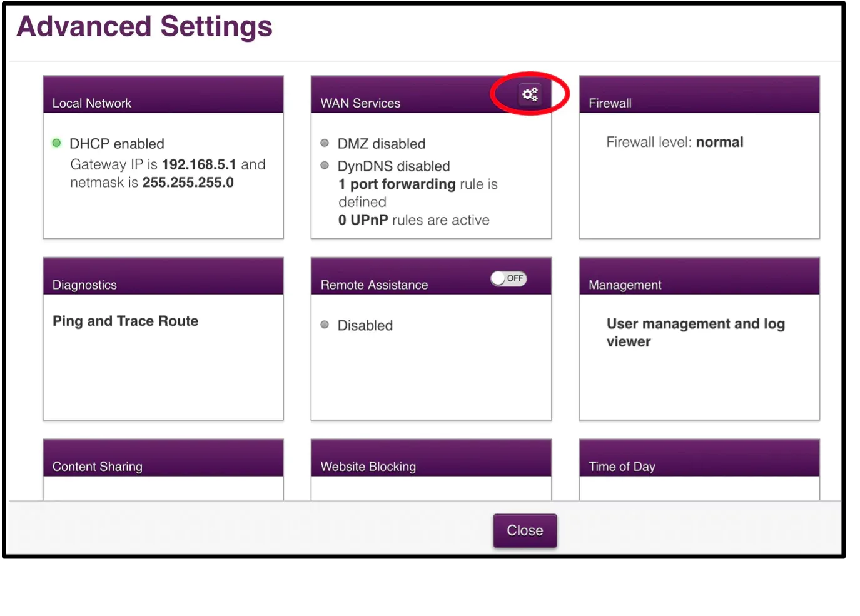Open the Time of Day card

pyautogui.click(x=622, y=467)
